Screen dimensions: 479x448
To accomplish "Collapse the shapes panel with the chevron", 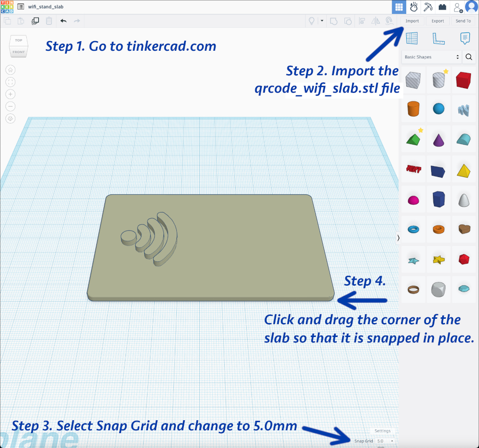I will click(399, 238).
